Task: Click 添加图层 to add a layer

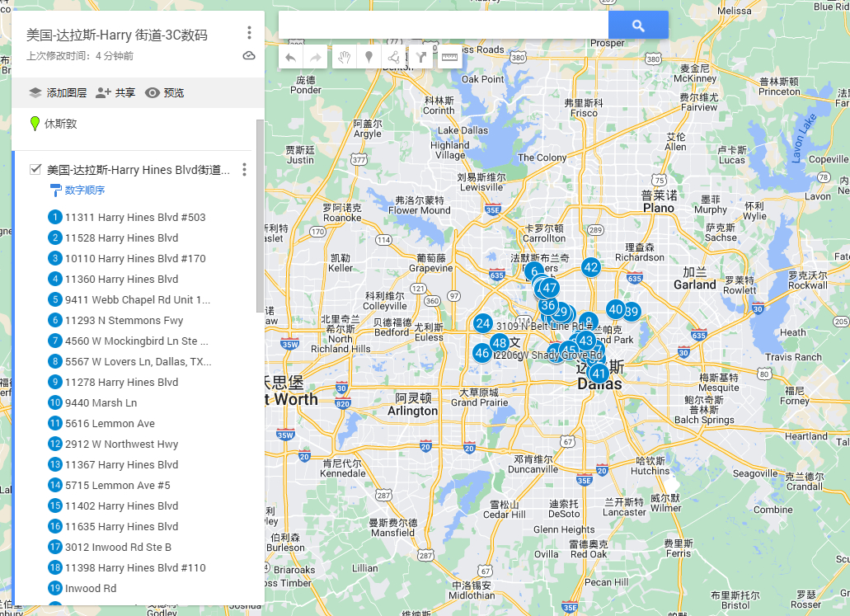Action: pos(58,93)
